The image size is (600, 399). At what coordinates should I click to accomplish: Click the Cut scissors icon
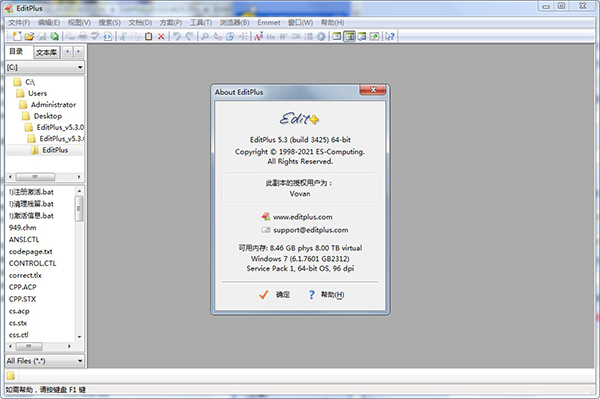coord(124,36)
